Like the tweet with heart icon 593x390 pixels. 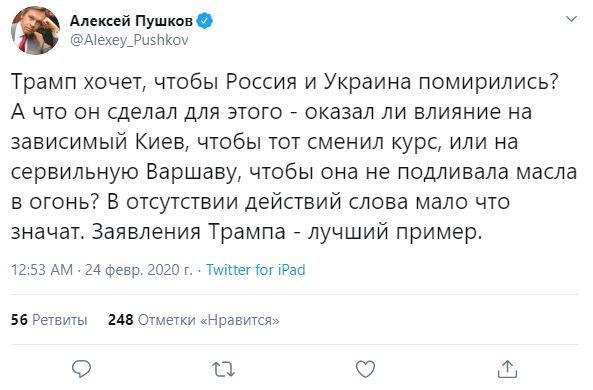click(366, 369)
